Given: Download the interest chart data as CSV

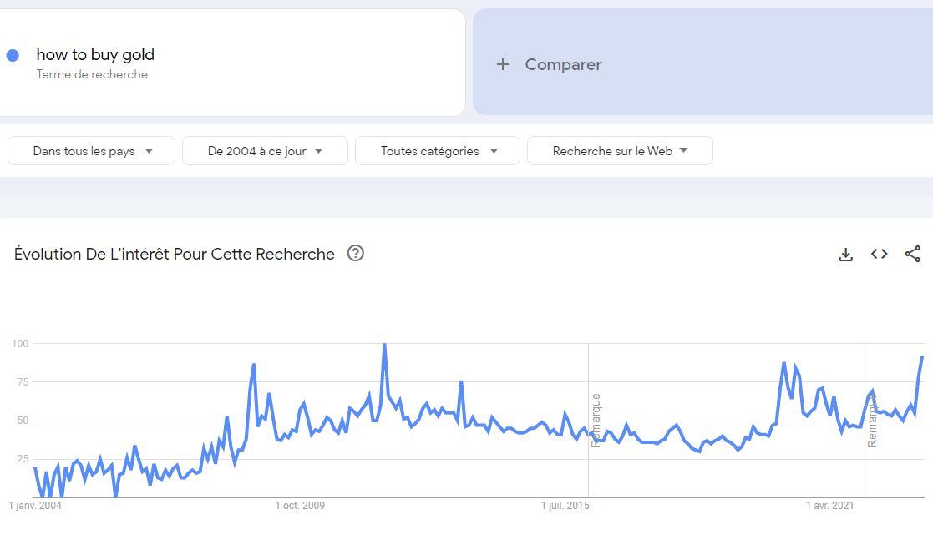Looking at the screenshot, I should (x=845, y=255).
